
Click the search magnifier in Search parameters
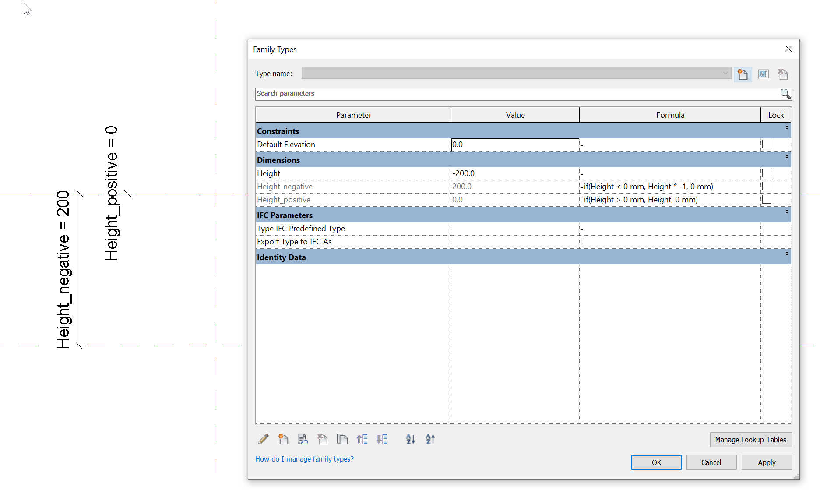pos(785,94)
